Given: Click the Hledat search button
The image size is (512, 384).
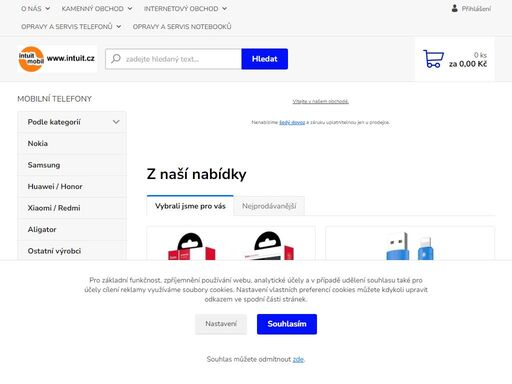Looking at the screenshot, I should 265,59.
